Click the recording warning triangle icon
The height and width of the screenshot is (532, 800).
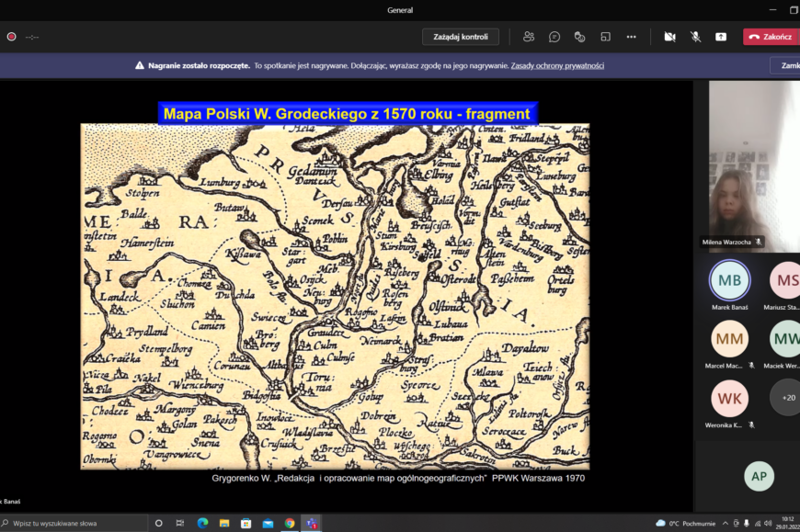click(x=139, y=66)
